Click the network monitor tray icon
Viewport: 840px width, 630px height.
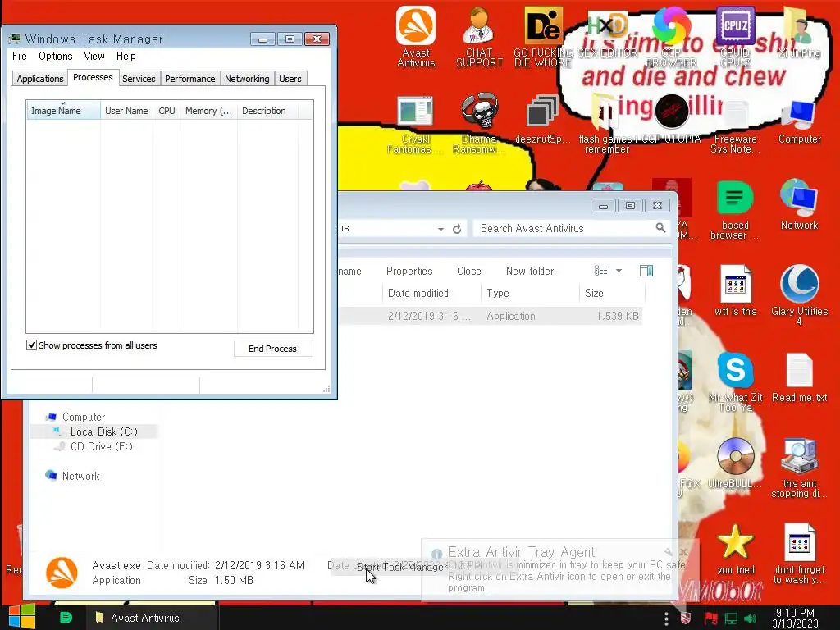(731, 619)
